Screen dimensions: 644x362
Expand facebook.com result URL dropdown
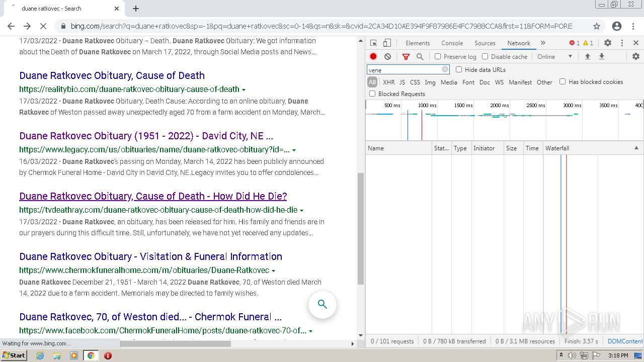tap(310, 331)
